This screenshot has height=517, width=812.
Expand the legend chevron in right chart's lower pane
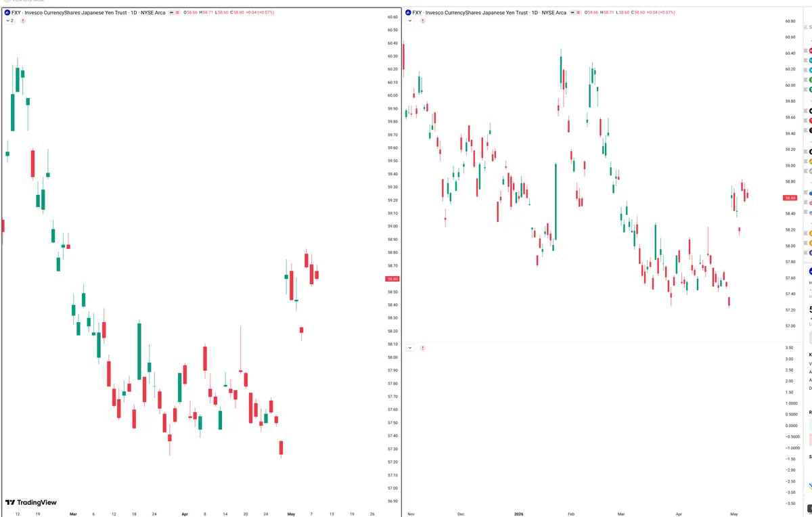410,348
